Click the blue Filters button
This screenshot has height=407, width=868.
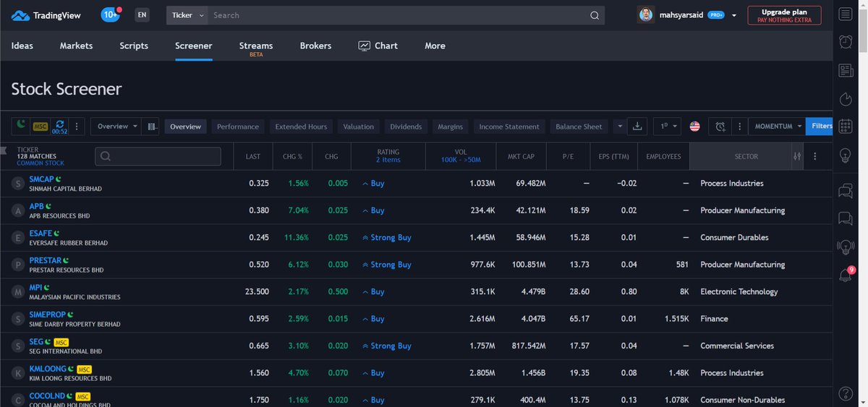pyautogui.click(x=820, y=127)
